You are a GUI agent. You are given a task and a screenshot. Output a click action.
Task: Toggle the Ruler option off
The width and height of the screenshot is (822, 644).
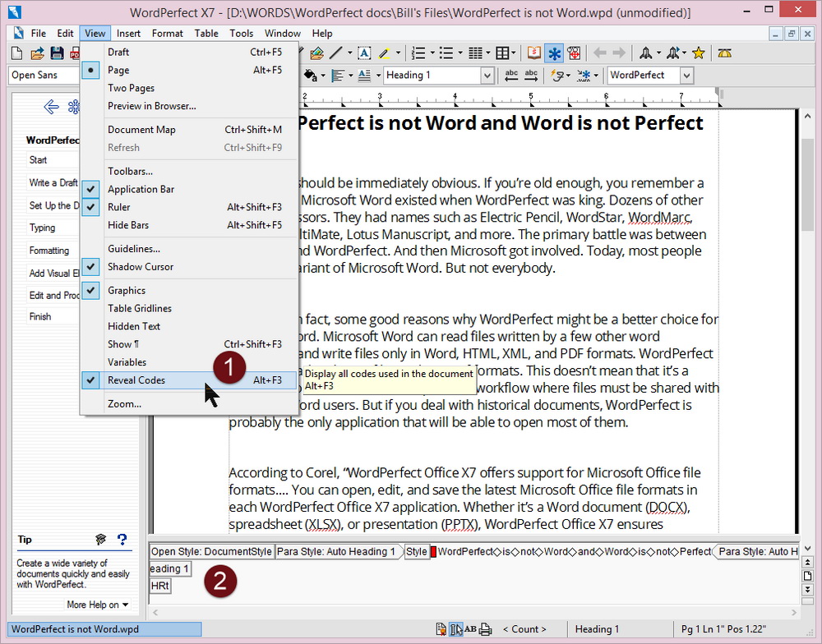tap(189, 207)
